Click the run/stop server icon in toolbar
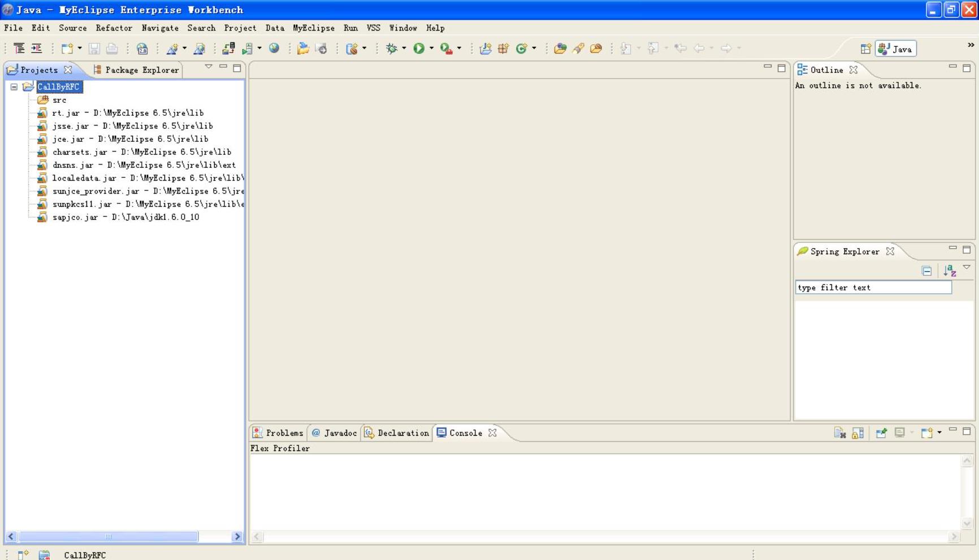The width and height of the screenshot is (979, 560). [x=248, y=49]
